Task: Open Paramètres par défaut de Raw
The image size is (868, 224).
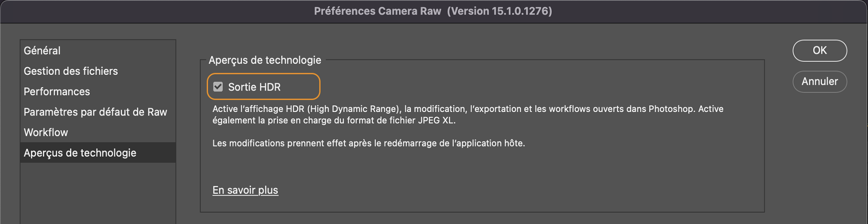Action: (x=95, y=112)
